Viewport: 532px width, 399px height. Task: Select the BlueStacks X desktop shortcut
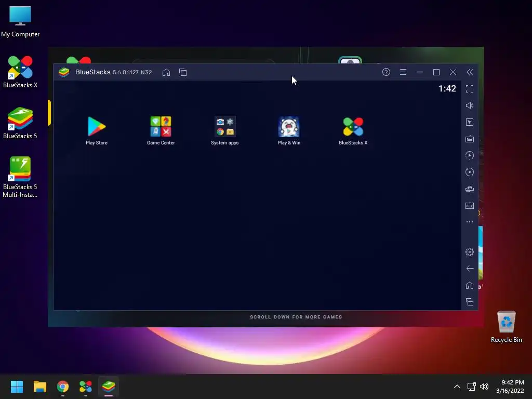[20, 72]
